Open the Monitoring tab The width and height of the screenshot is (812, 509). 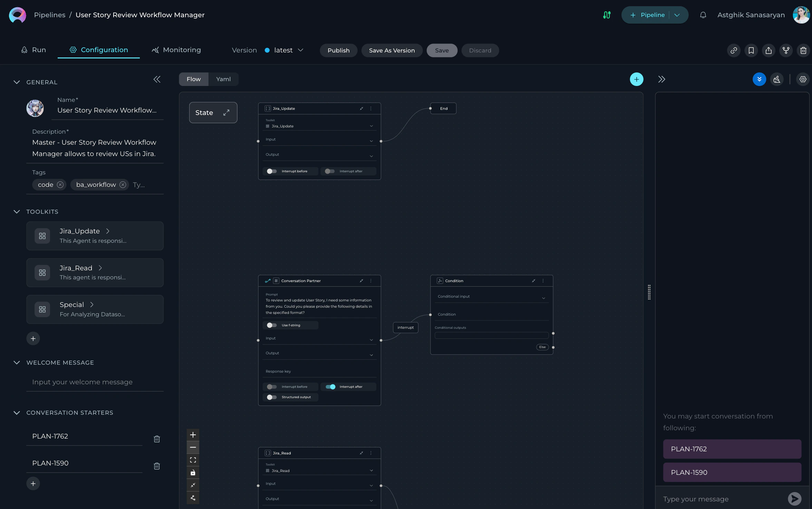(x=176, y=50)
